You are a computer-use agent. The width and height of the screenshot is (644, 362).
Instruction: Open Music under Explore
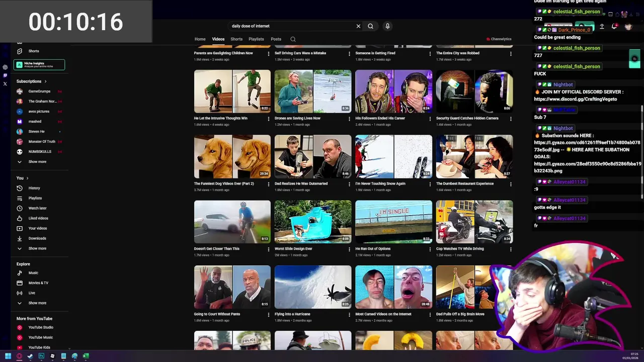(x=39, y=273)
